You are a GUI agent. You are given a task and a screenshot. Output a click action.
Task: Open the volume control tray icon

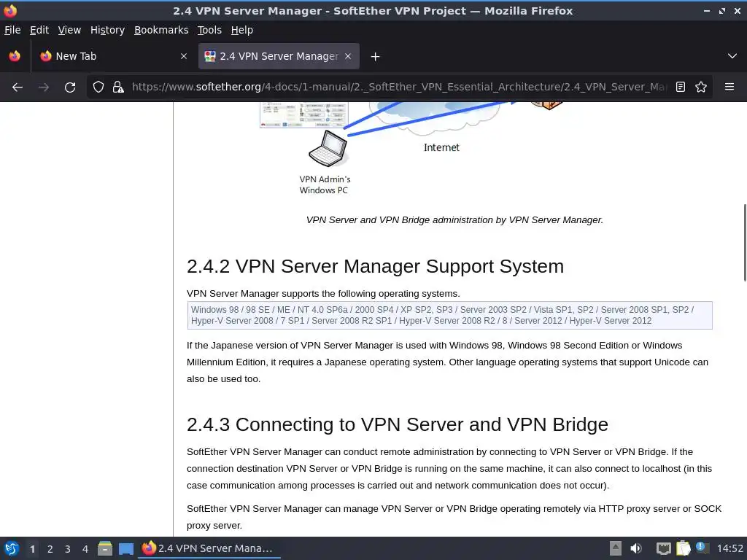click(636, 548)
